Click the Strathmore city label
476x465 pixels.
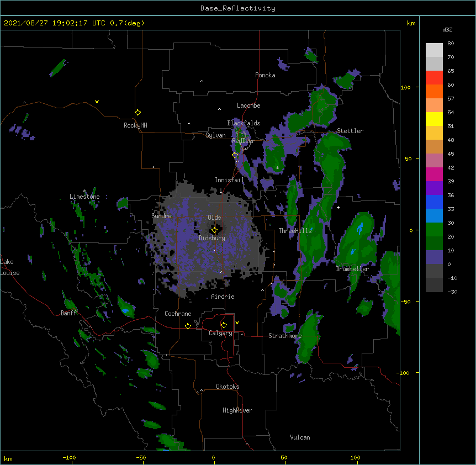[285, 336]
